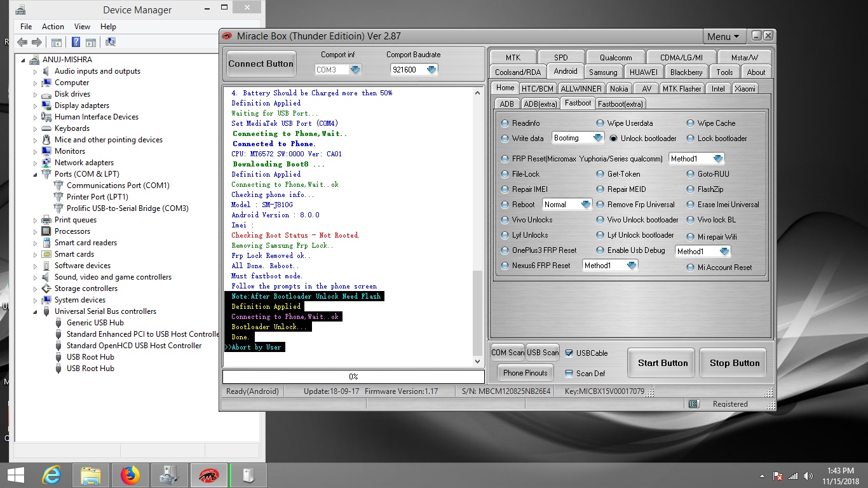Click Forward arrow in Device Manager toolbar
This screenshot has height=488, width=868.
point(37,42)
